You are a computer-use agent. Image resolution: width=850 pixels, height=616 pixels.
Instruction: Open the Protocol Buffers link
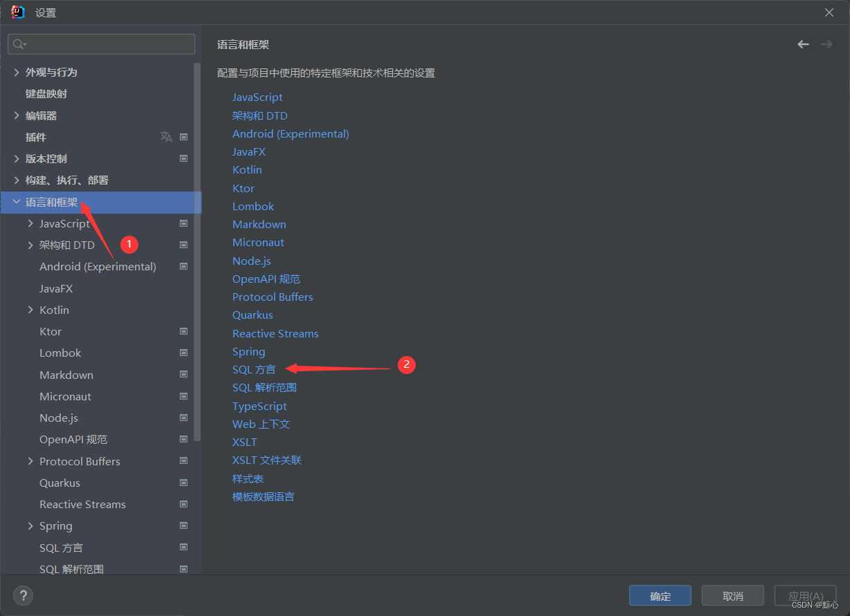pyautogui.click(x=272, y=297)
